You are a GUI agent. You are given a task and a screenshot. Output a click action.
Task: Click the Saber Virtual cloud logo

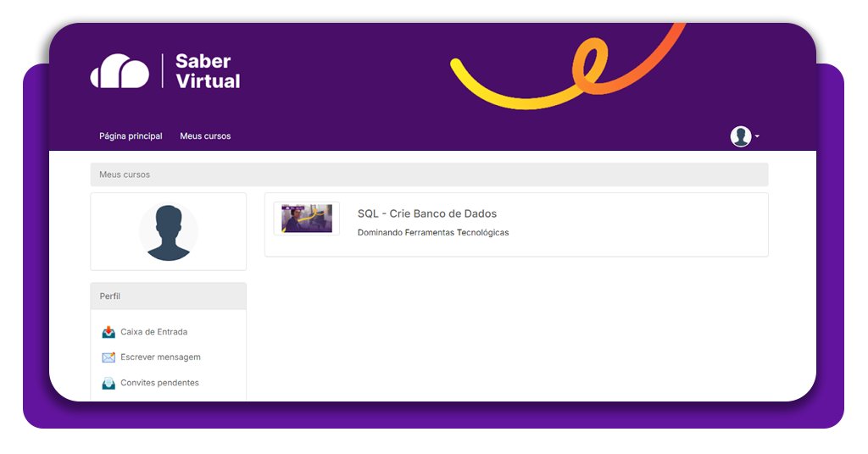pos(120,71)
